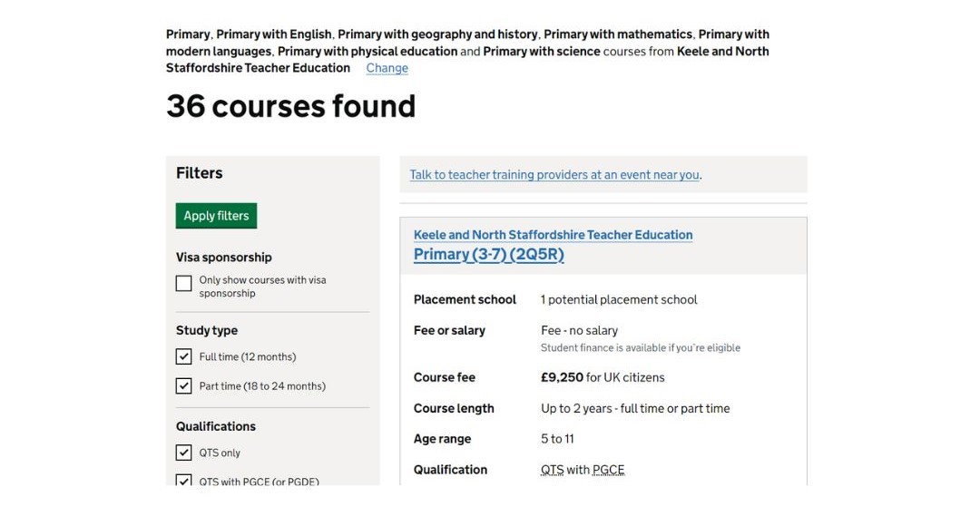This screenshot has width=980, height=516.
Task: Toggle the QTS with PGCE (or PGDE) checkbox
Action: (x=183, y=480)
